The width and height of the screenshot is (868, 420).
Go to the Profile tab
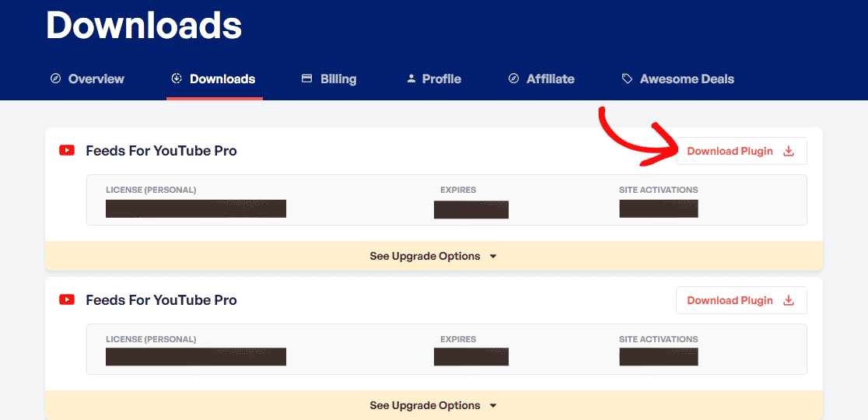pos(434,79)
